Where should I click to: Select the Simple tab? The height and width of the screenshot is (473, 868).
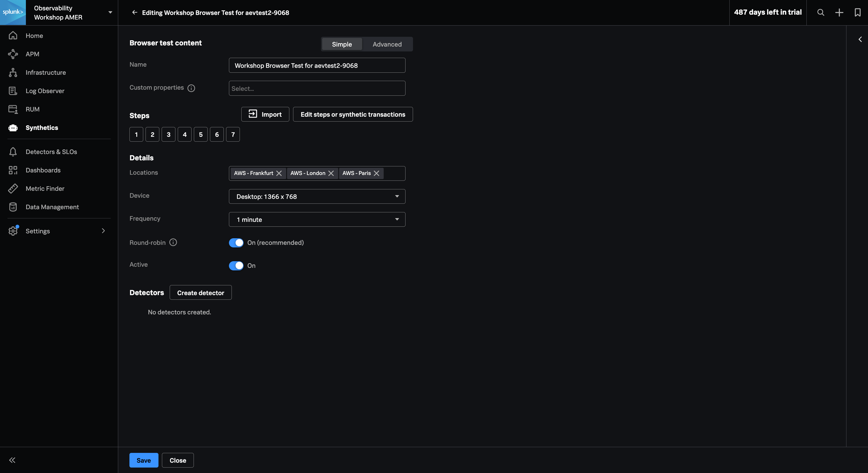[x=342, y=44]
